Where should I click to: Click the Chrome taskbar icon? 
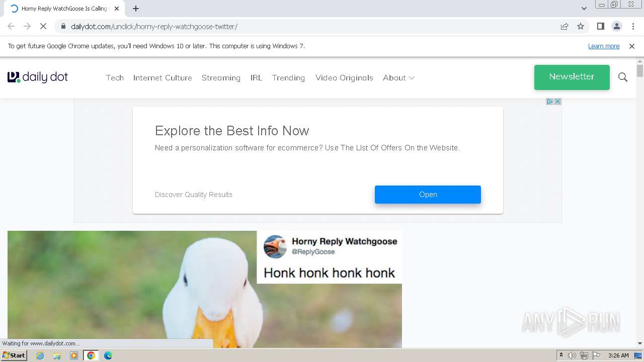pos(91,355)
